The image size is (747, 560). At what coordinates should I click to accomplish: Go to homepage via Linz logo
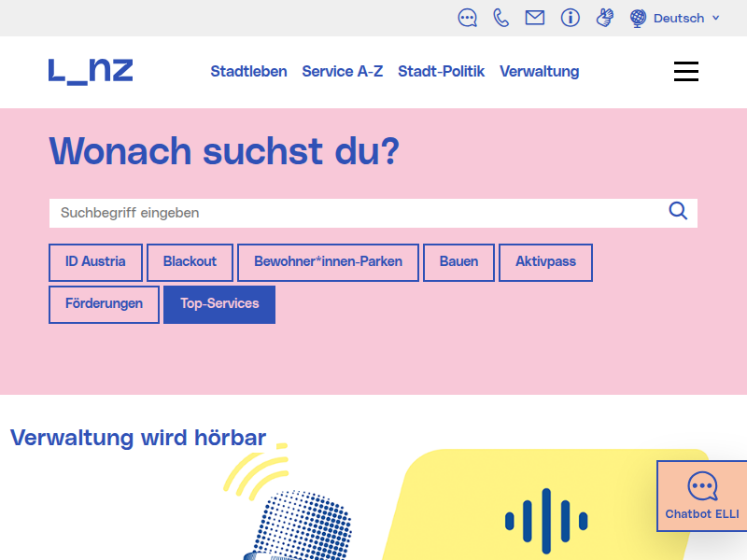click(91, 71)
